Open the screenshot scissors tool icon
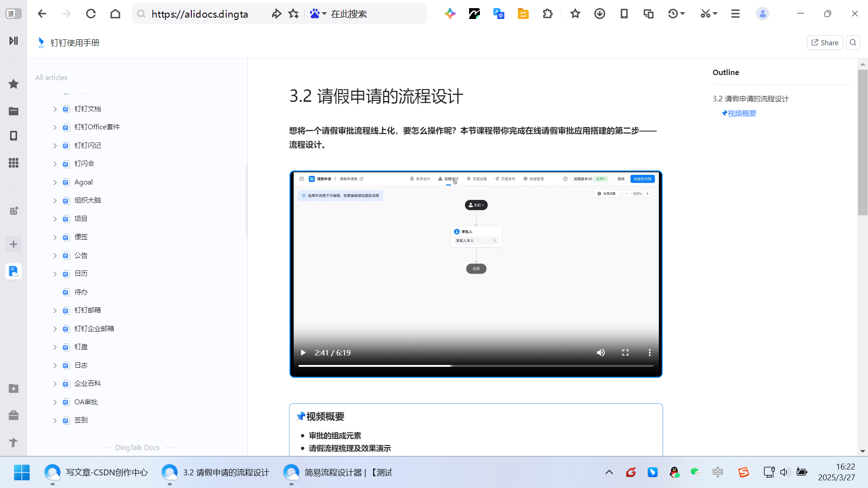The height and width of the screenshot is (488, 868). tap(706, 14)
